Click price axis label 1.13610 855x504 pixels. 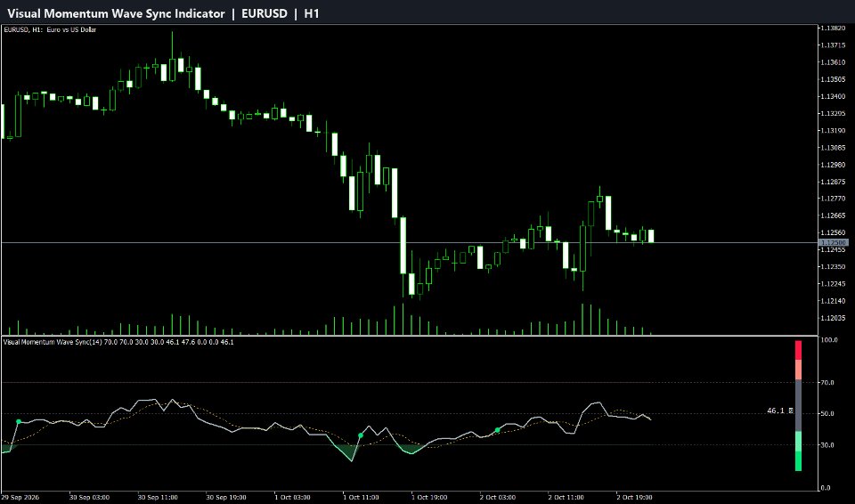(833, 62)
